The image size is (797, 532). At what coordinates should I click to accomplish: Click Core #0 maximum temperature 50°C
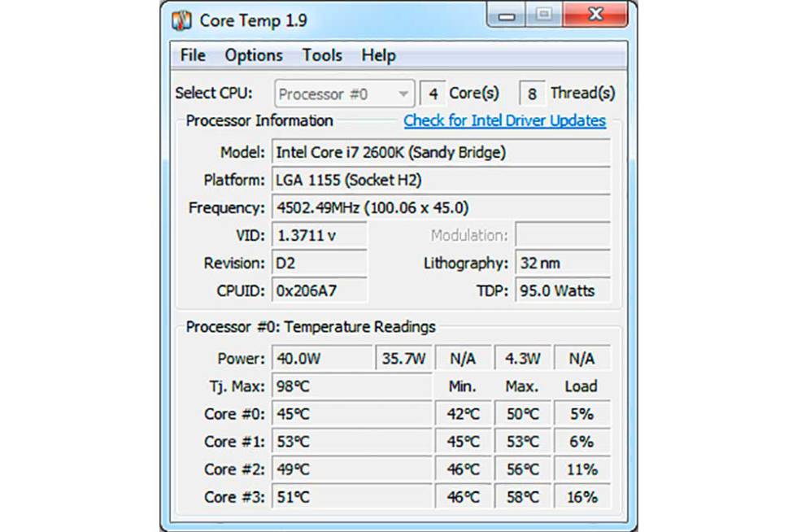coord(522,414)
